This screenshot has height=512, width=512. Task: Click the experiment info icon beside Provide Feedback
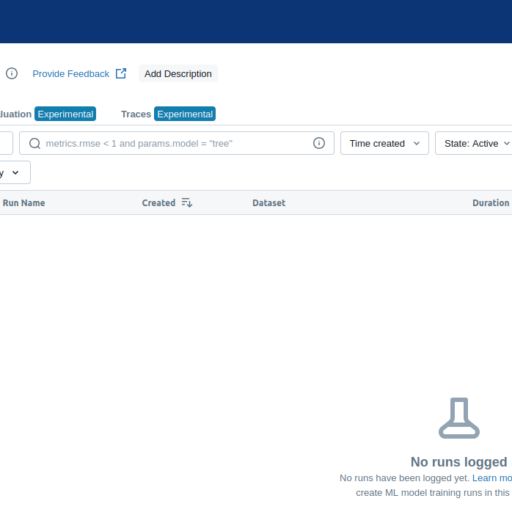[12, 73]
